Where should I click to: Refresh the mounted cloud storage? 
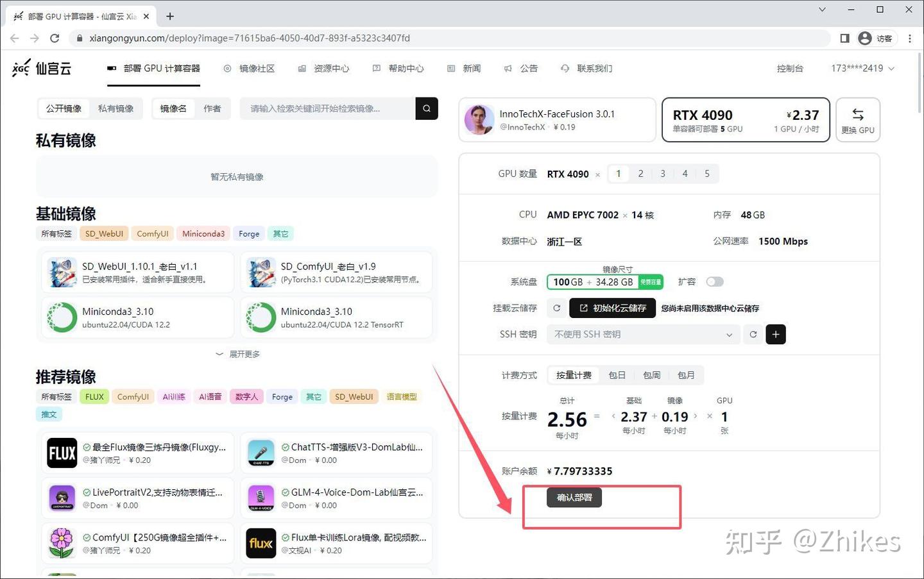tap(557, 308)
